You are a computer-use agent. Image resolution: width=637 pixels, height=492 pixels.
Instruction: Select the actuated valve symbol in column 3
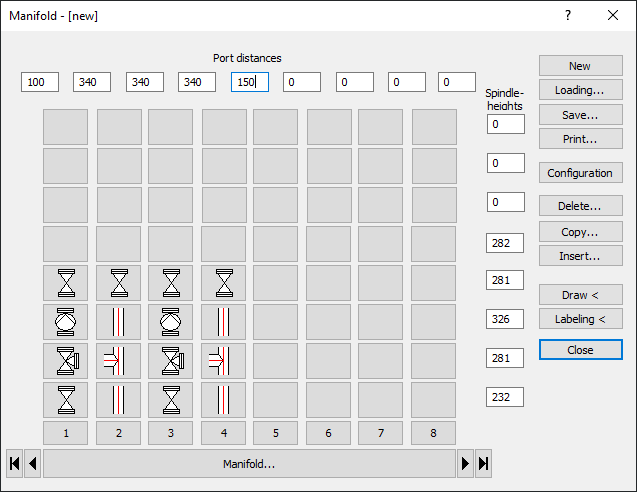tap(171, 361)
